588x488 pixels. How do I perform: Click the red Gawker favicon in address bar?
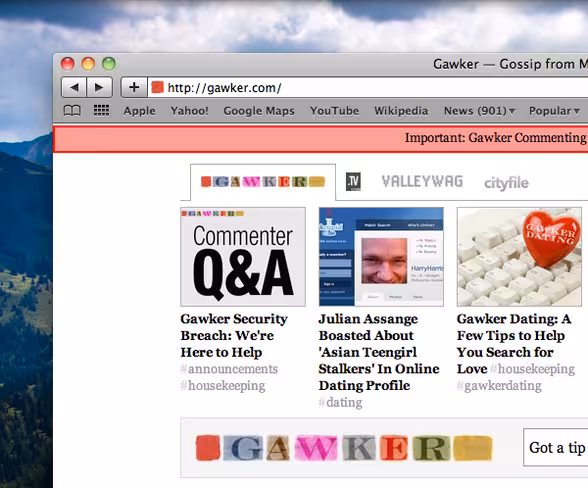coord(158,87)
